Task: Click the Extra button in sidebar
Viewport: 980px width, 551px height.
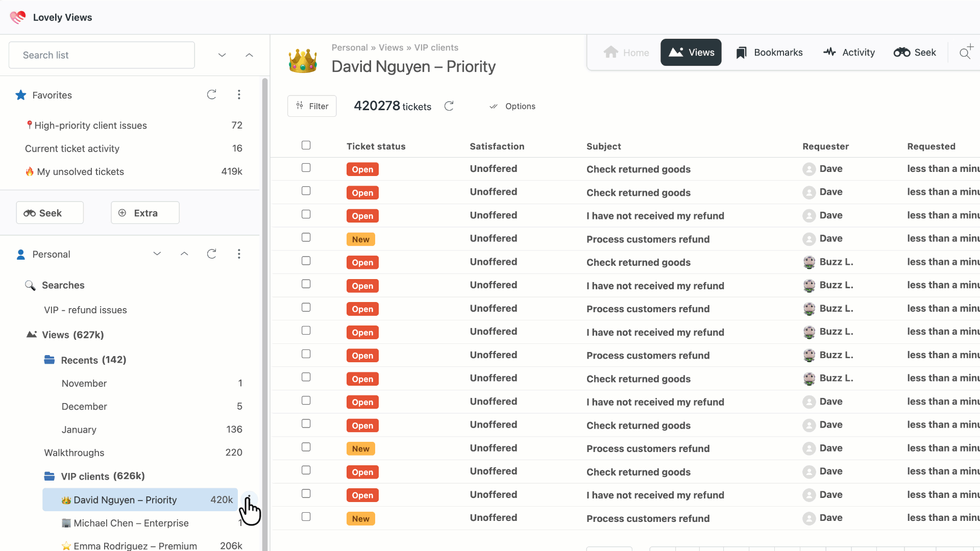Action: [x=145, y=213]
